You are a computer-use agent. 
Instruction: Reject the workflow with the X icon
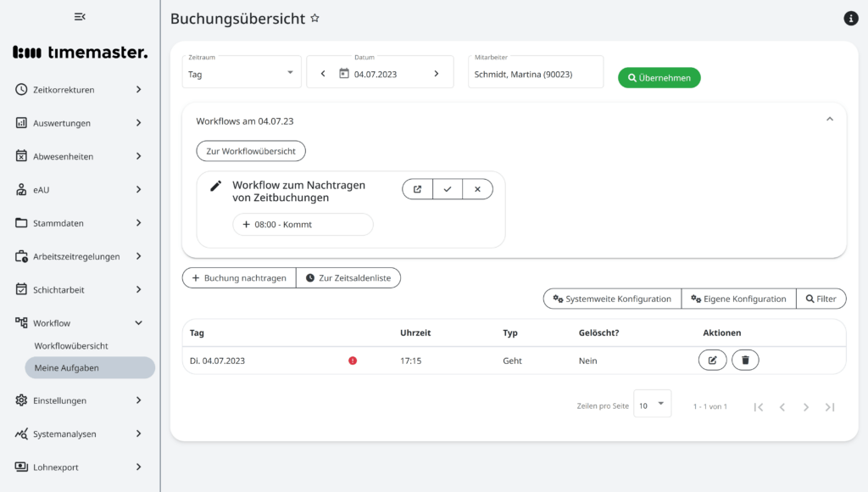pyautogui.click(x=478, y=188)
